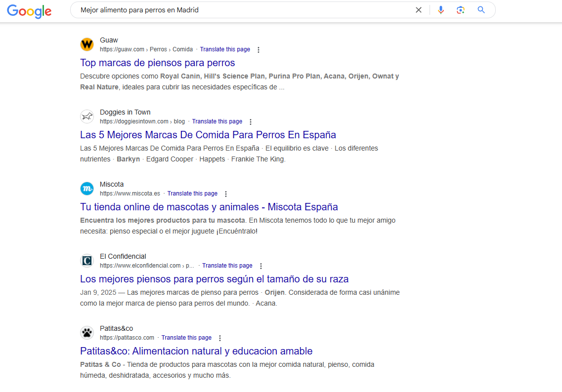Open 'Patitas&co: Alimentacion natural' result
This screenshot has height=392, width=562.
pos(196,351)
